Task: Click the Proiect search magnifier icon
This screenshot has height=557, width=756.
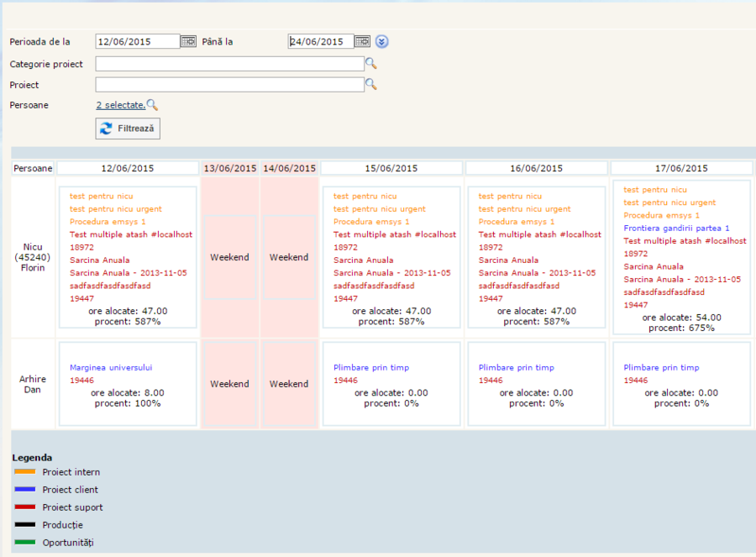Action: pos(370,85)
